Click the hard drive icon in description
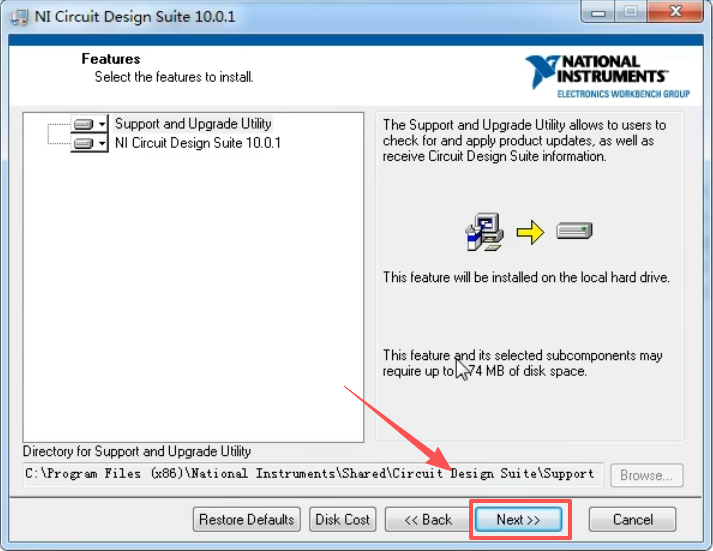 574,231
